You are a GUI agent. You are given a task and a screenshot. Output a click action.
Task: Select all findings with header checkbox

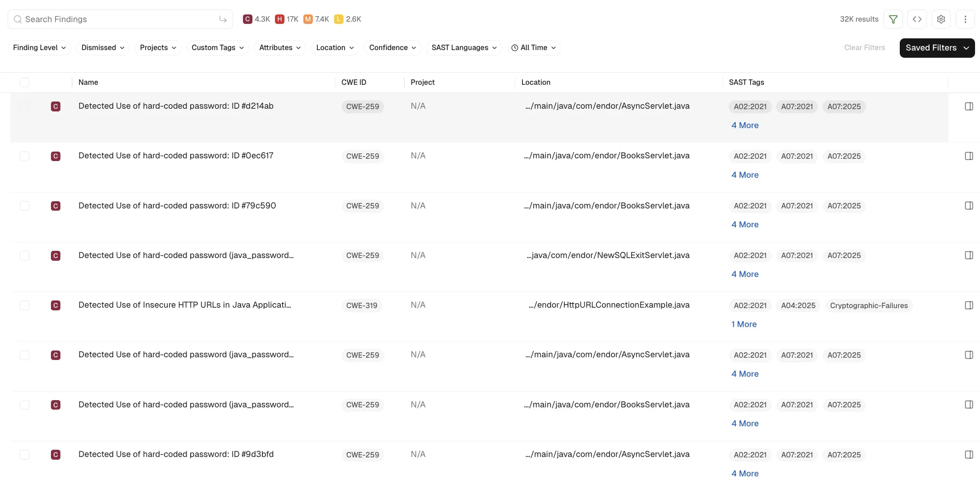(25, 82)
